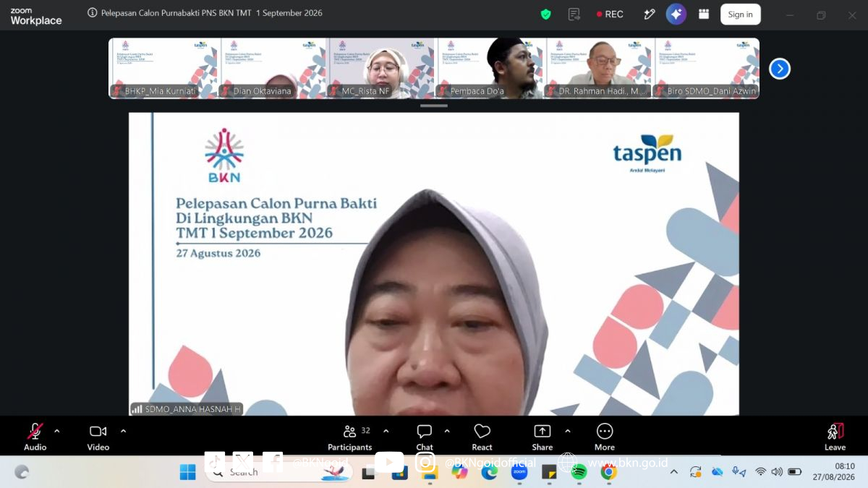
Task: Open the More options menu
Action: (605, 437)
